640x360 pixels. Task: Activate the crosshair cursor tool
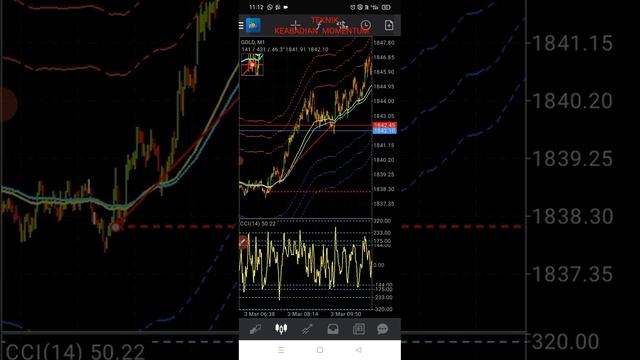tap(296, 25)
